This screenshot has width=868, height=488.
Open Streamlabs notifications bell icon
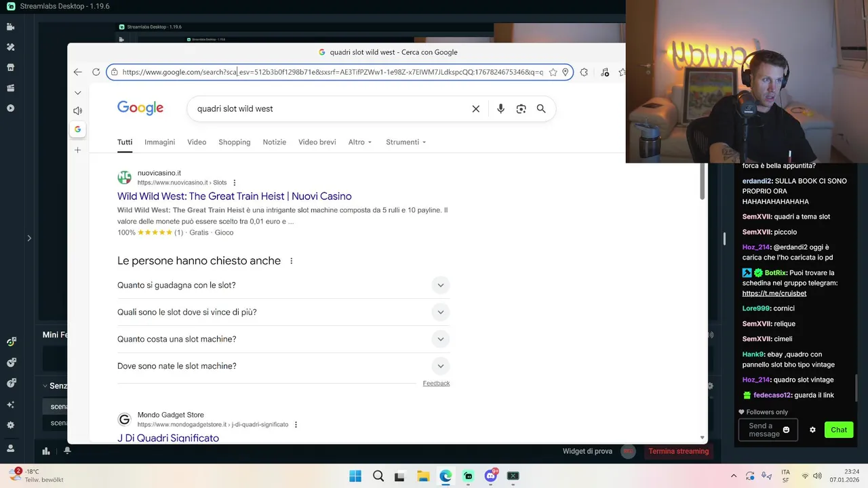click(67, 451)
